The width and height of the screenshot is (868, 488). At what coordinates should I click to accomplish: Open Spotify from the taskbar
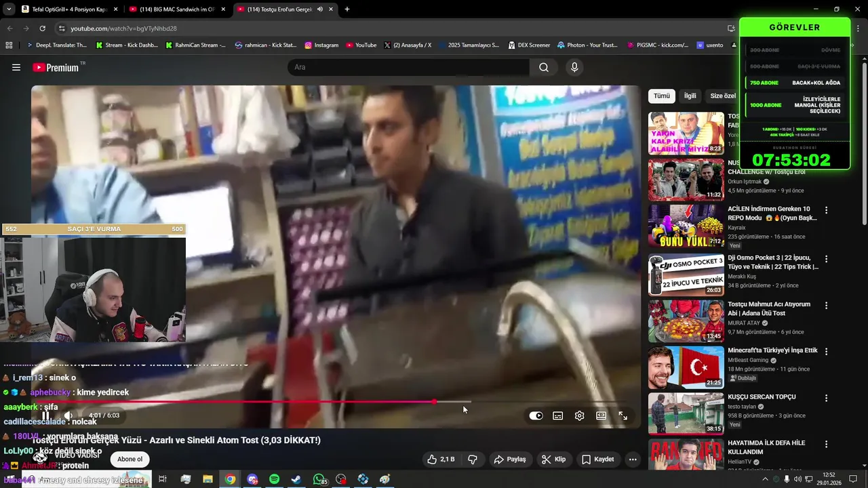274,479
